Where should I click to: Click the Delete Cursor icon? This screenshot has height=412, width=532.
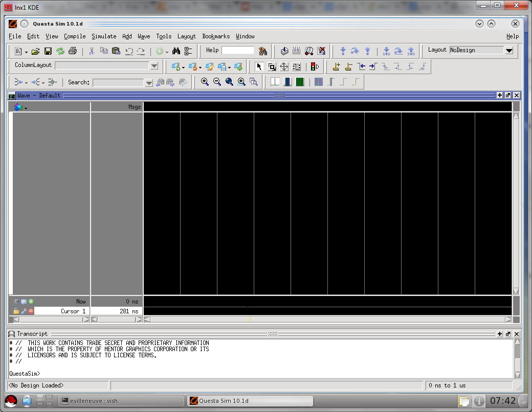[x=348, y=67]
